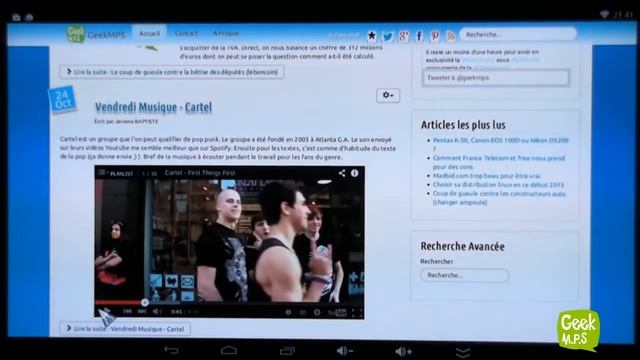This screenshot has height=360, width=640.
Task: Tap the Android home button
Action: pyautogui.click(x=229, y=350)
